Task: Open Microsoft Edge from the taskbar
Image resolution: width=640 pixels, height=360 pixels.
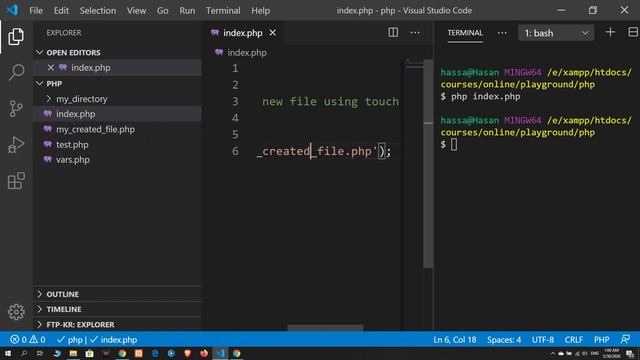Action: click(155, 353)
